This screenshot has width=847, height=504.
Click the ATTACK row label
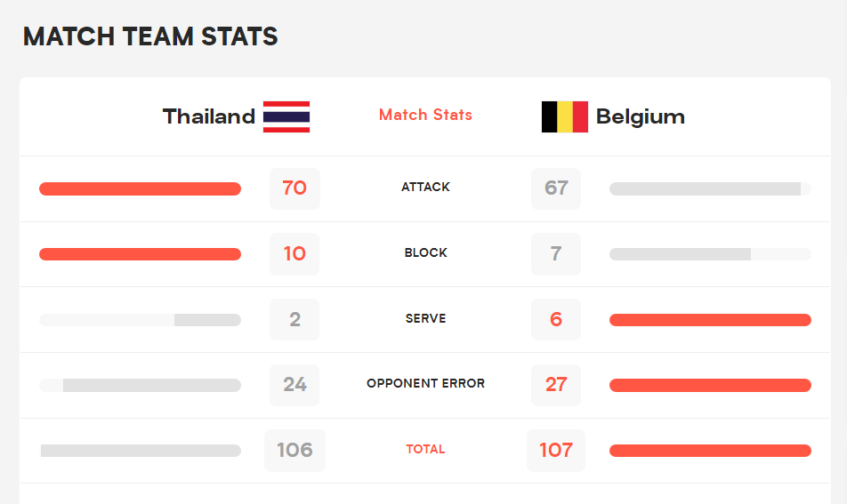tap(425, 188)
